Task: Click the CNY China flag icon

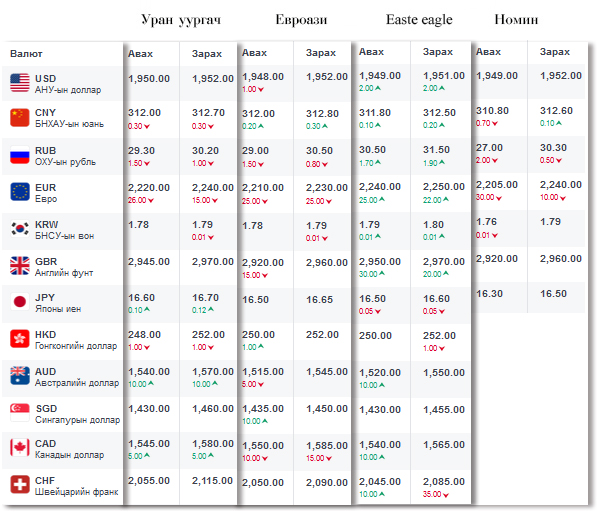Action: click(x=20, y=118)
